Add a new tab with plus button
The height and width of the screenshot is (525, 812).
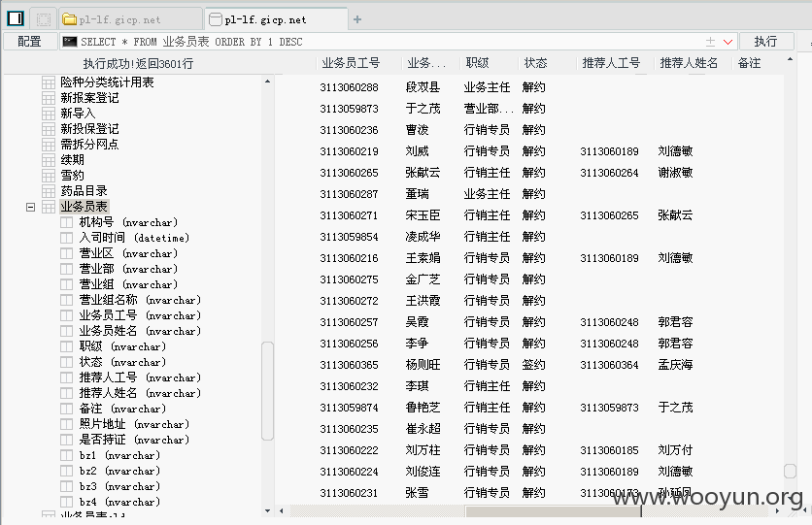357,19
